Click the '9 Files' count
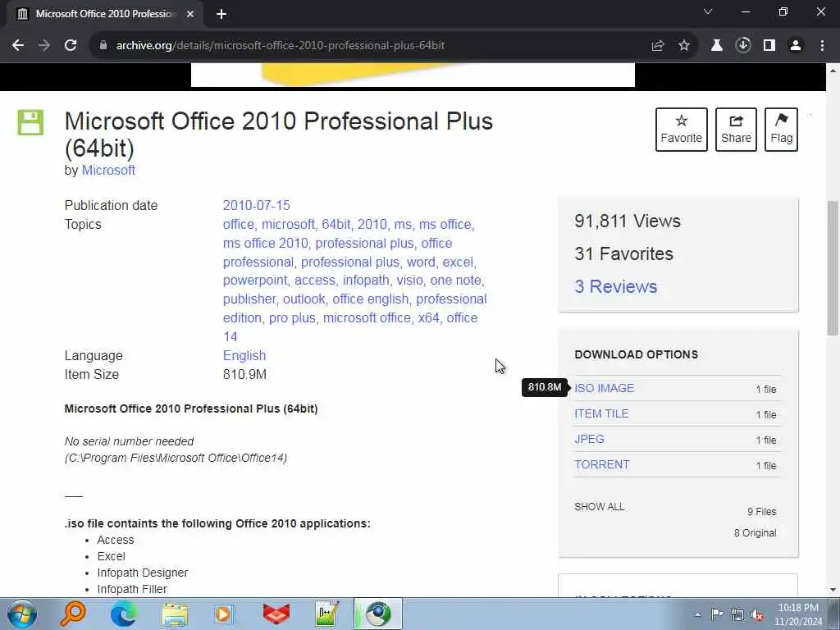Screen dimensions: 840x630 point(762,512)
